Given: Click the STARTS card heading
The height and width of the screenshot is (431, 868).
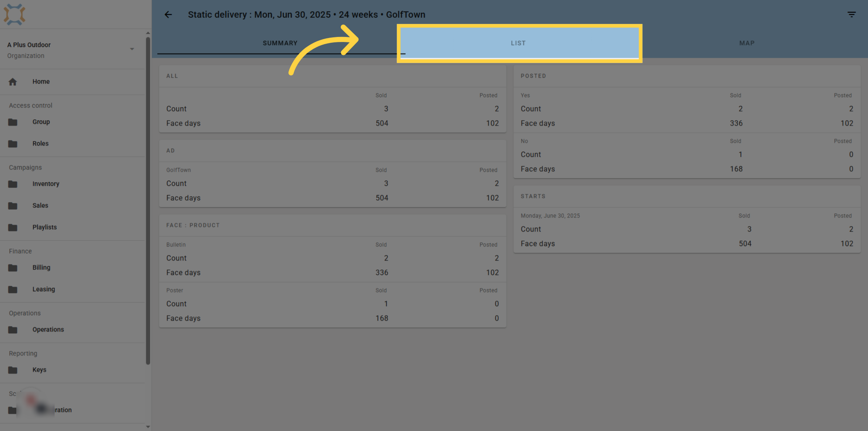Looking at the screenshot, I should 533,196.
